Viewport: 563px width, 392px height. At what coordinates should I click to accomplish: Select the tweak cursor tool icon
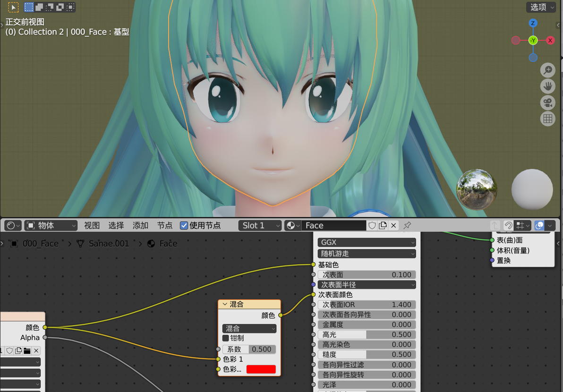point(13,7)
